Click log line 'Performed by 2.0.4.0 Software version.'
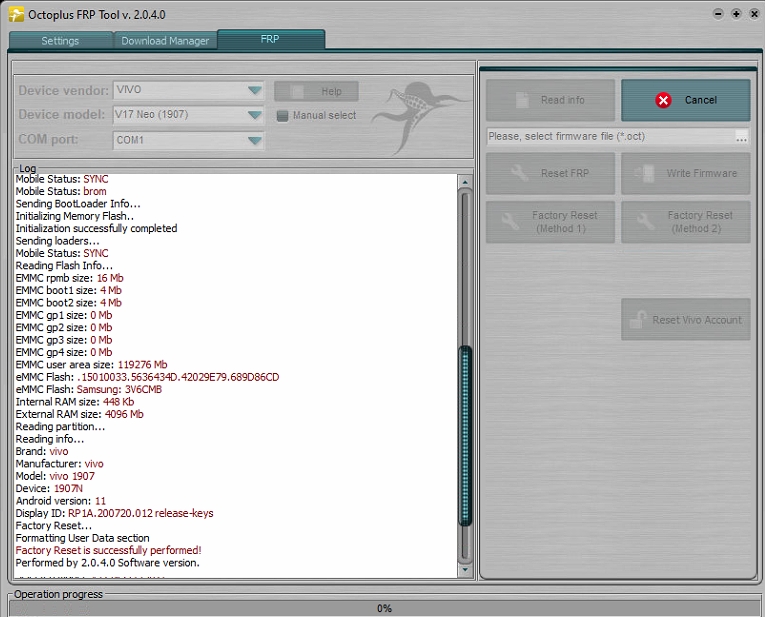 pos(107,563)
